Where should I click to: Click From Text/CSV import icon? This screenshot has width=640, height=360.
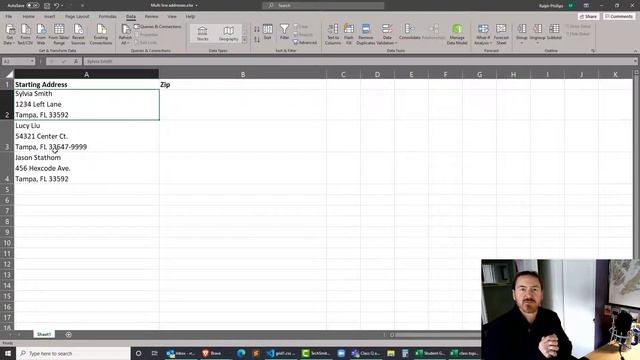[x=25, y=34]
